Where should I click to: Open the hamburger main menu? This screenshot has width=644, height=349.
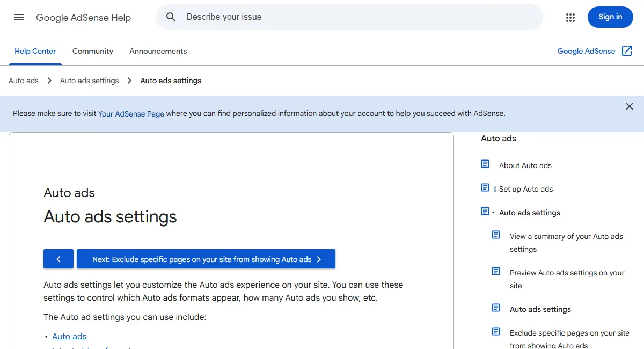(x=19, y=17)
